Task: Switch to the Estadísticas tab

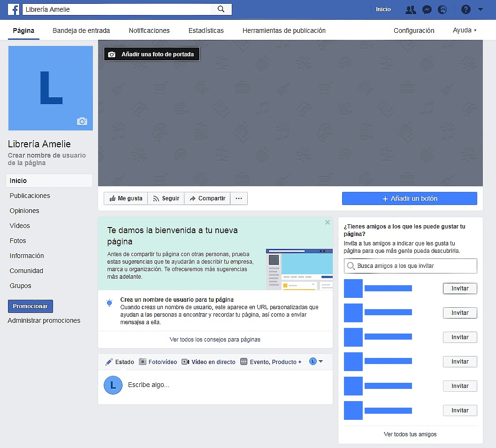Action: [x=206, y=30]
